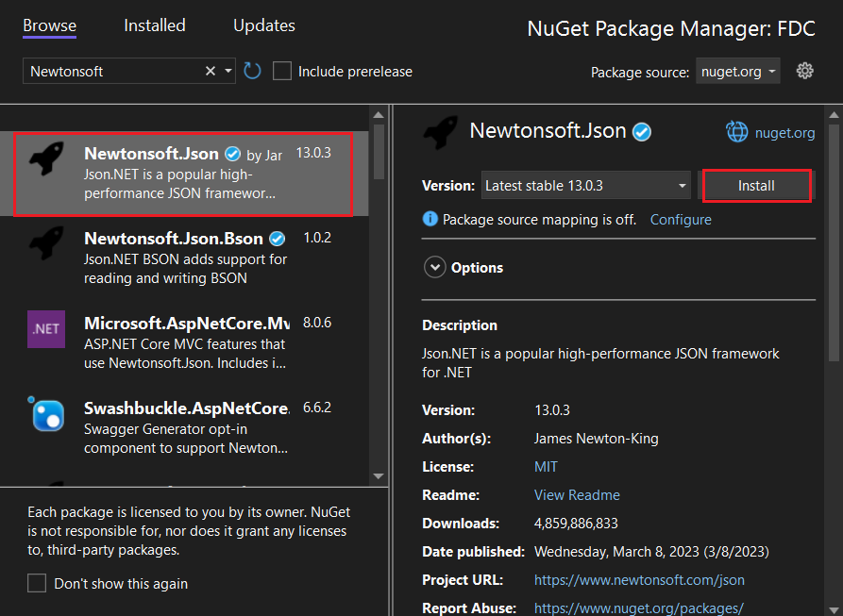843x616 pixels.
Task: Open the Installed tab
Action: [x=155, y=25]
